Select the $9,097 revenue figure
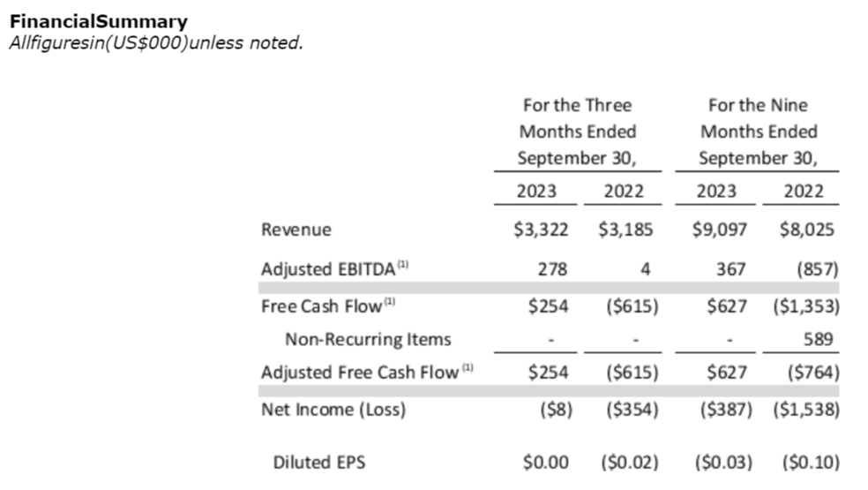868x490 pixels. coord(721,230)
